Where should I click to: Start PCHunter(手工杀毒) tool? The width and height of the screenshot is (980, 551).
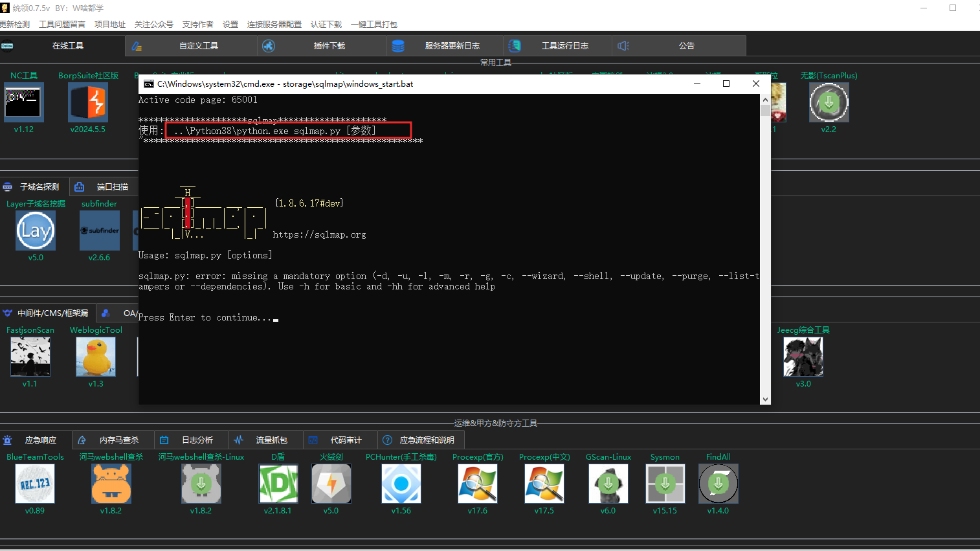pos(401,484)
